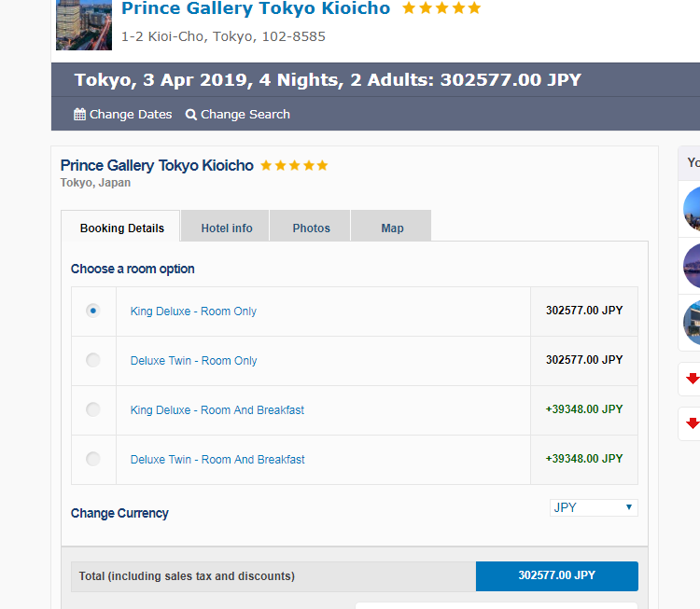
Task: Click the blue 302577.00 JPY total button
Action: point(557,576)
